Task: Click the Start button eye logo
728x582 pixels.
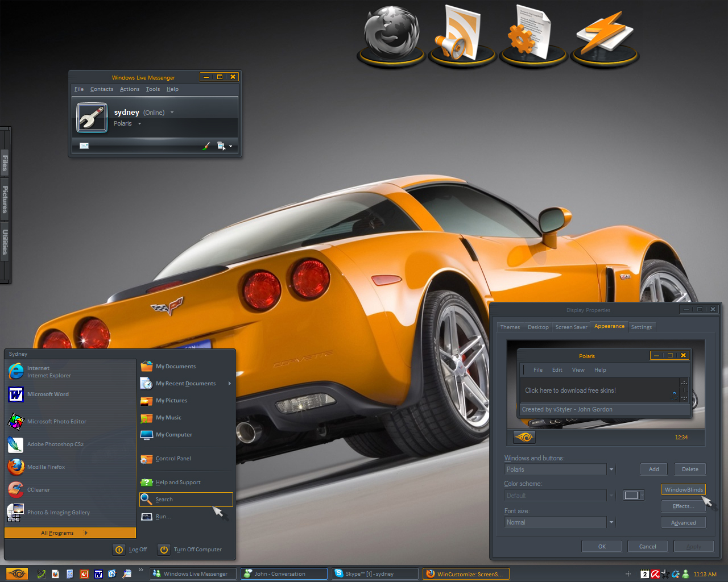Action: (x=17, y=573)
